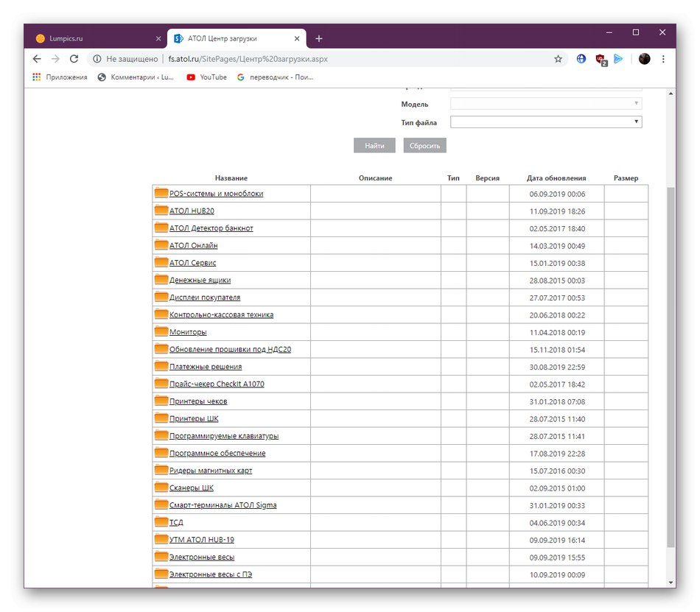This screenshot has width=700, height=612.
Task: Click the date 04.06.2019 00:34
Action: pyautogui.click(x=557, y=523)
